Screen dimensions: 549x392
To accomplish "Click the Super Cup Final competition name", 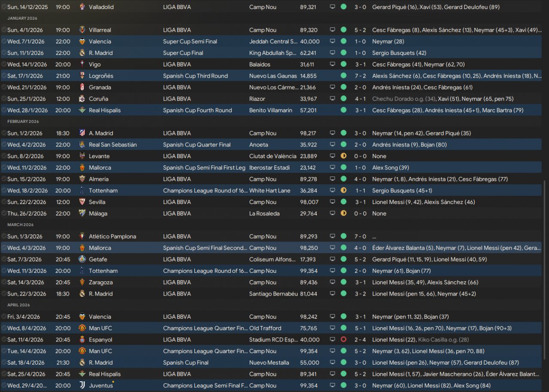I will point(183,53).
